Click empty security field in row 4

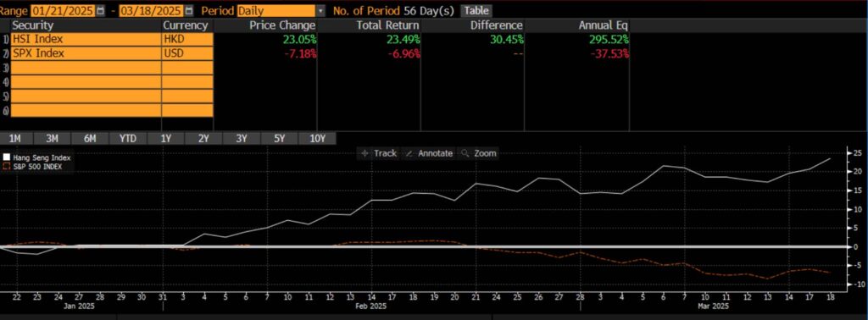pos(86,82)
